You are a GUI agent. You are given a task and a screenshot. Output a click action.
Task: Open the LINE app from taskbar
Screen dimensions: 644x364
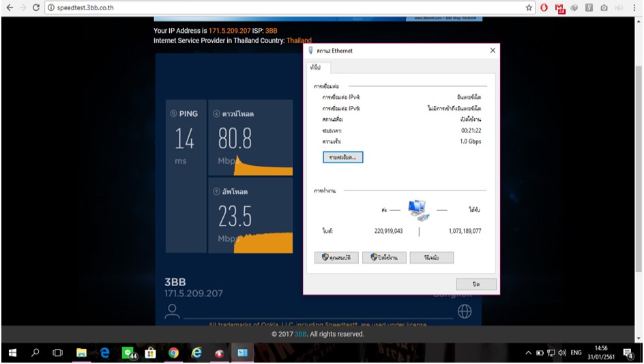pos(129,353)
